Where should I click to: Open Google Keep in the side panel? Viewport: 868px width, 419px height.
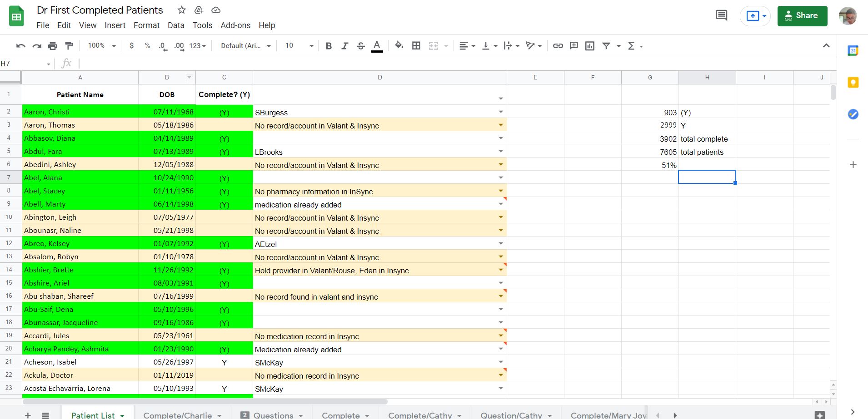click(853, 83)
